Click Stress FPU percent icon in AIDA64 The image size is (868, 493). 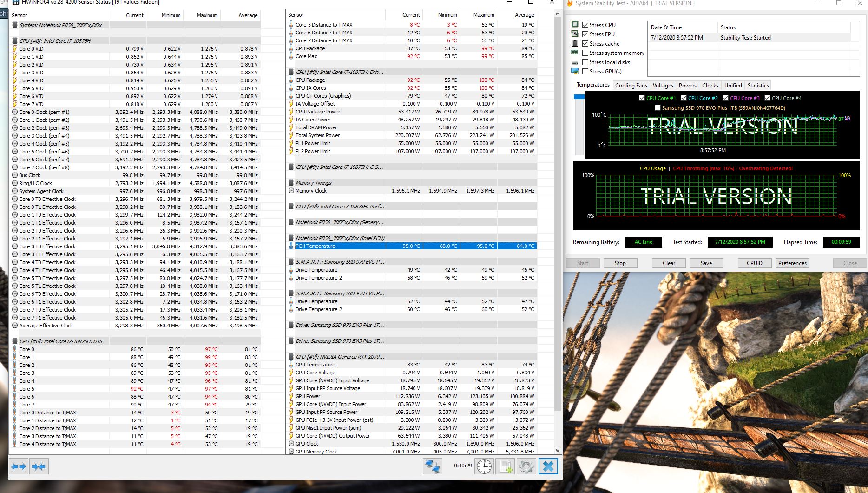[575, 34]
